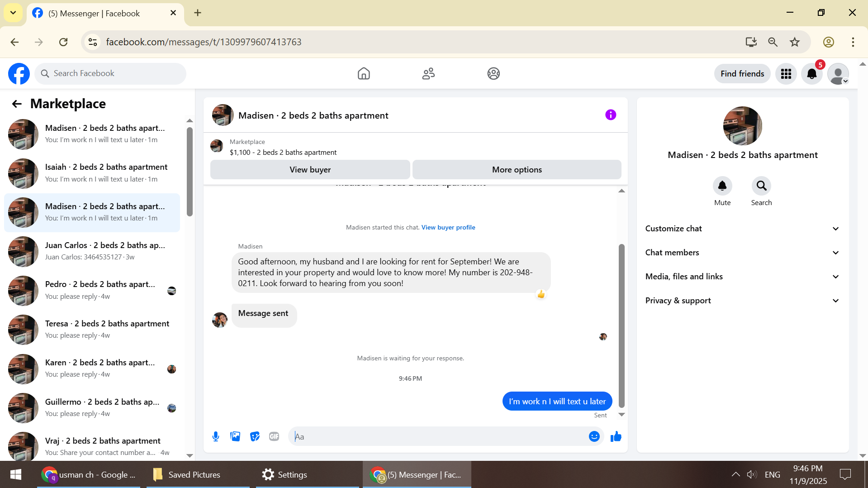868x488 pixels.
Task: Open Guillermo apartment chat
Action: click(x=92, y=408)
